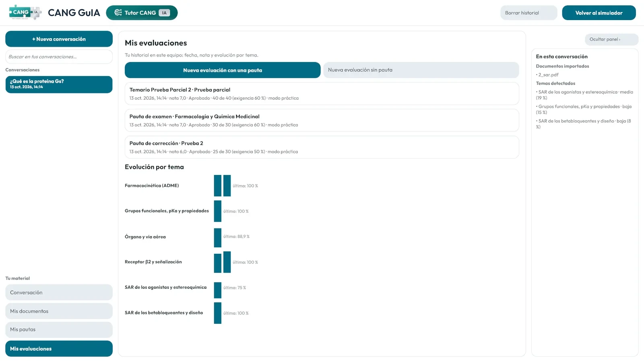The image size is (644, 362).
Task: Open the Pauta de examen Farmacología evaluation
Action: coord(322,120)
